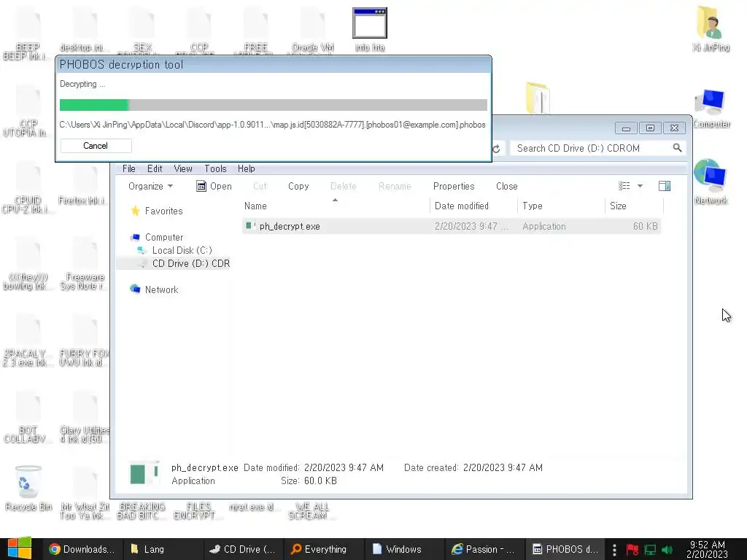Switch to CD Drive taskbar item
Screen dimensions: 747x560
coord(243,549)
